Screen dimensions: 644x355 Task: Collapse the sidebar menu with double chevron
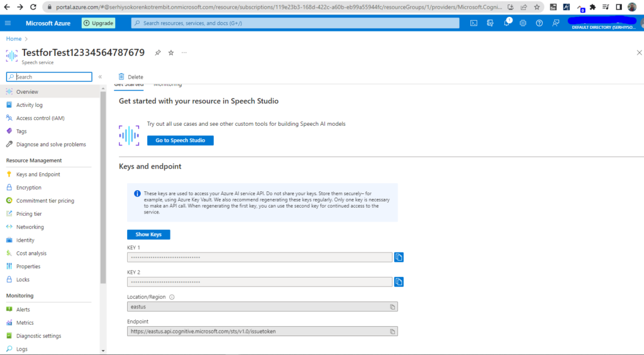point(100,77)
